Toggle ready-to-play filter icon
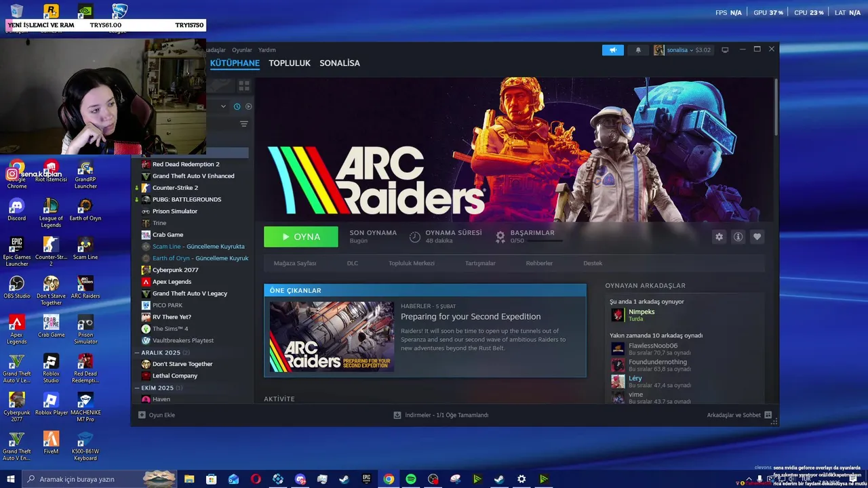The height and width of the screenshot is (488, 868). click(x=248, y=106)
